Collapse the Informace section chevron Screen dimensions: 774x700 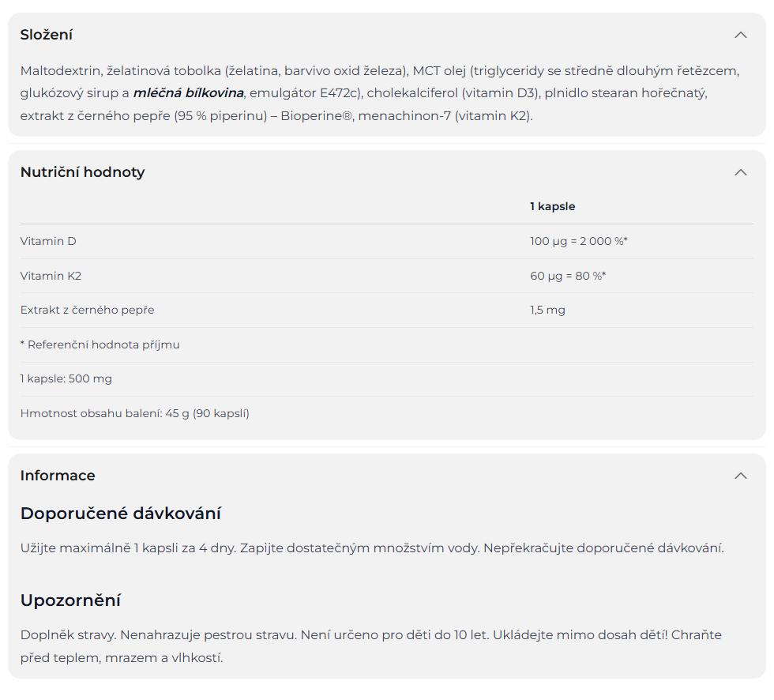tap(740, 476)
